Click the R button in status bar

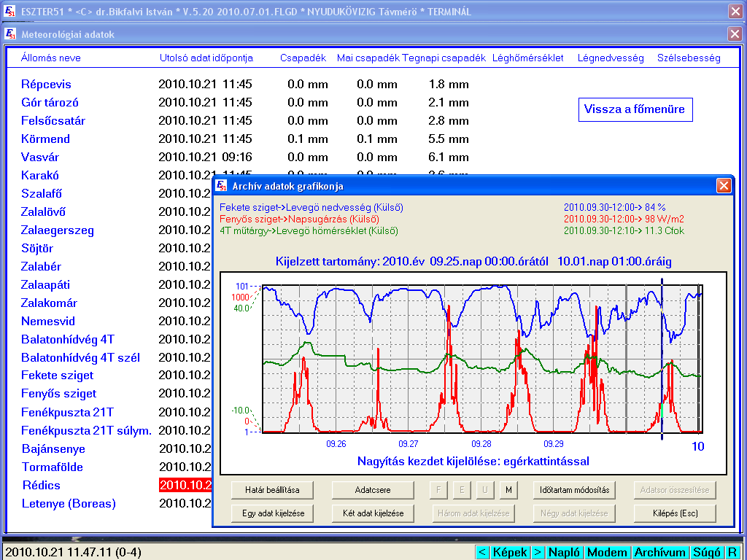pyautogui.click(x=732, y=553)
